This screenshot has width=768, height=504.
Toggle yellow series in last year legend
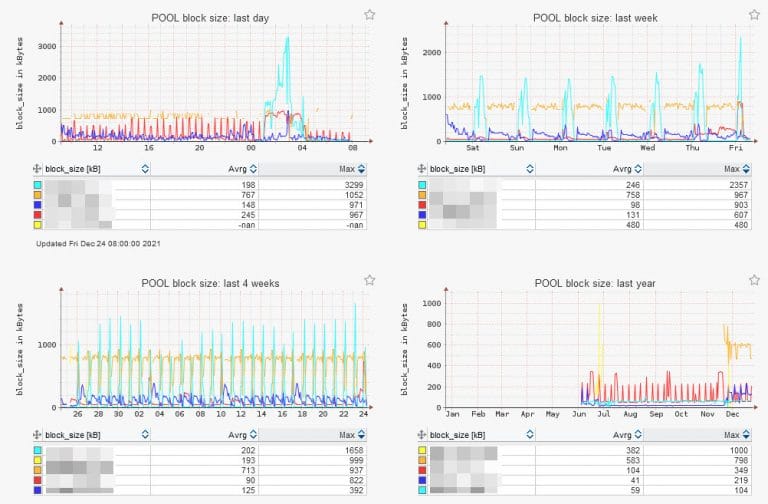coord(422,451)
